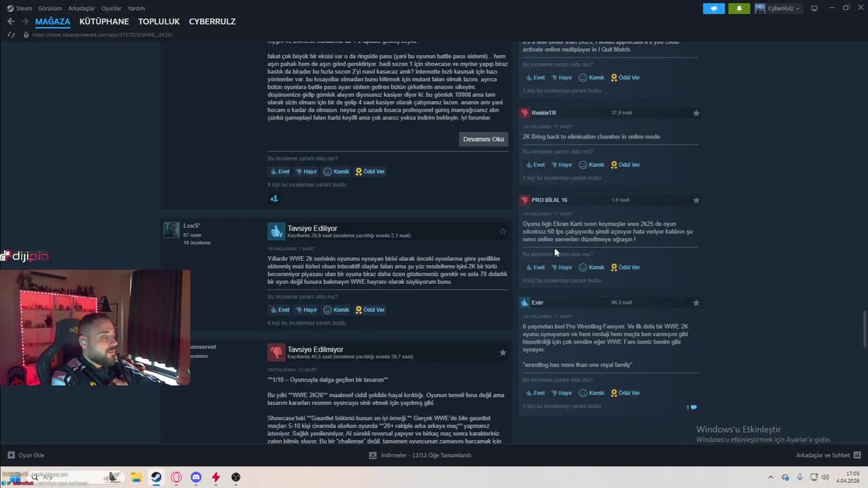Open the İndirmeler downloads status

(420, 455)
